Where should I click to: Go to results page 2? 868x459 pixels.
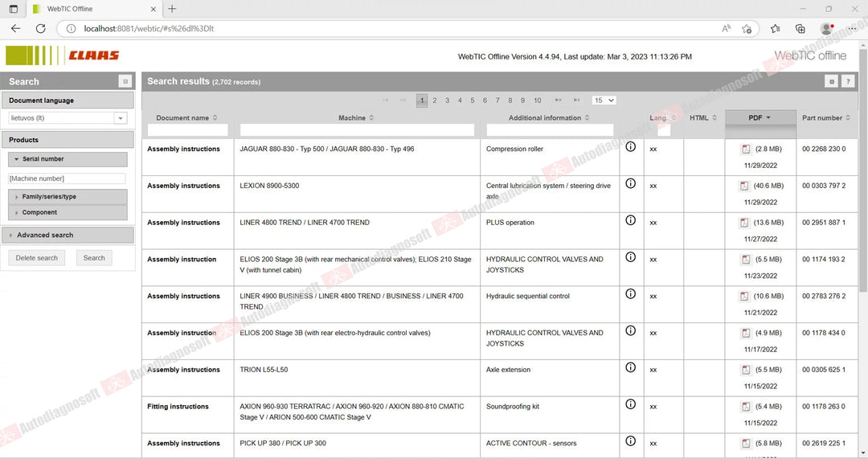(435, 100)
